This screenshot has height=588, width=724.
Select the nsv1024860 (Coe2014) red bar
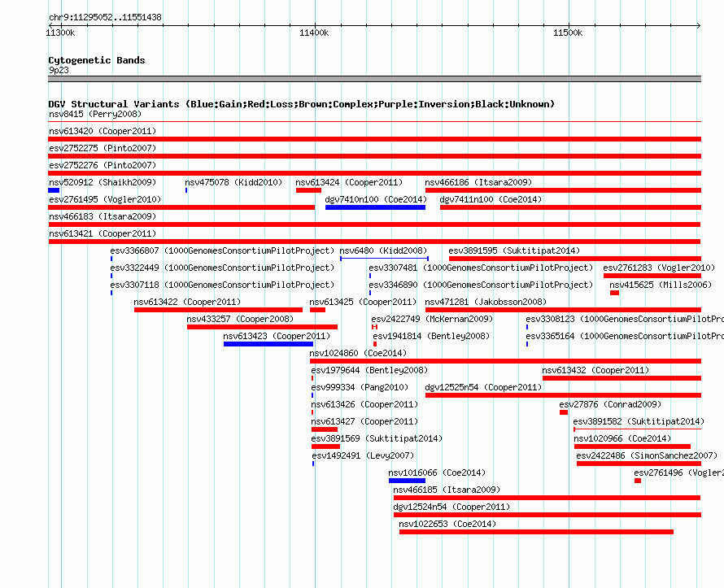click(x=506, y=361)
